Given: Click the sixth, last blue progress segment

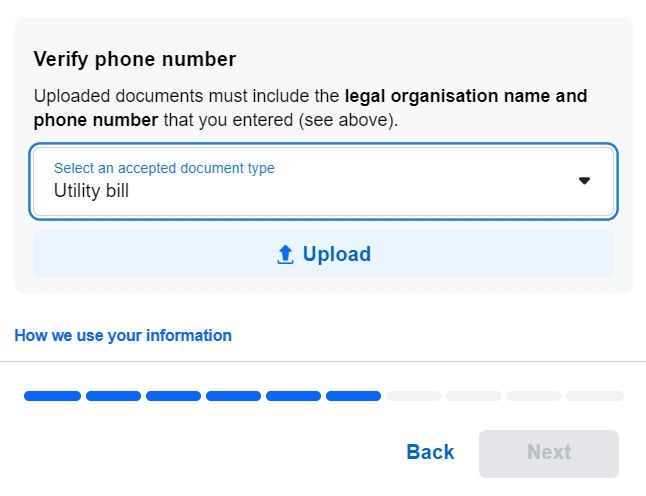Looking at the screenshot, I should point(353,396).
